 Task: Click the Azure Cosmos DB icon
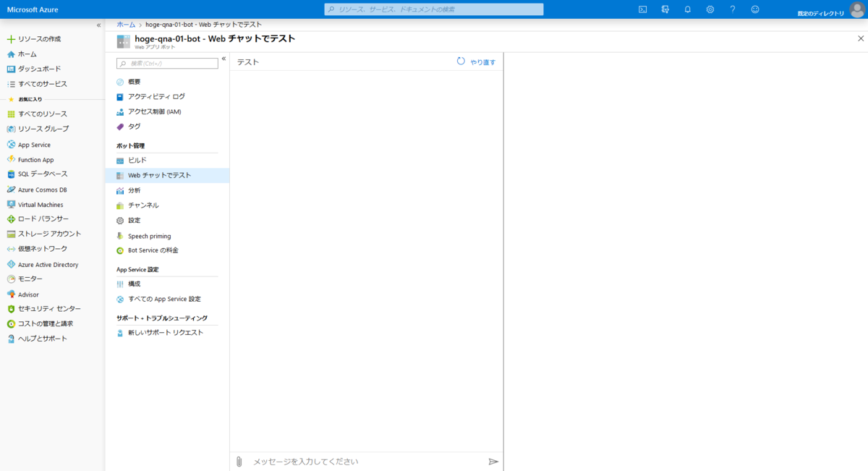click(x=11, y=190)
